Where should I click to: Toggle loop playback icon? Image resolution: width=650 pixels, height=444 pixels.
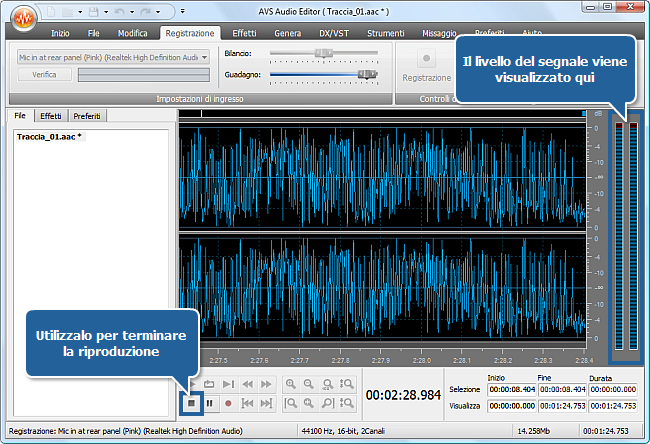point(209,384)
